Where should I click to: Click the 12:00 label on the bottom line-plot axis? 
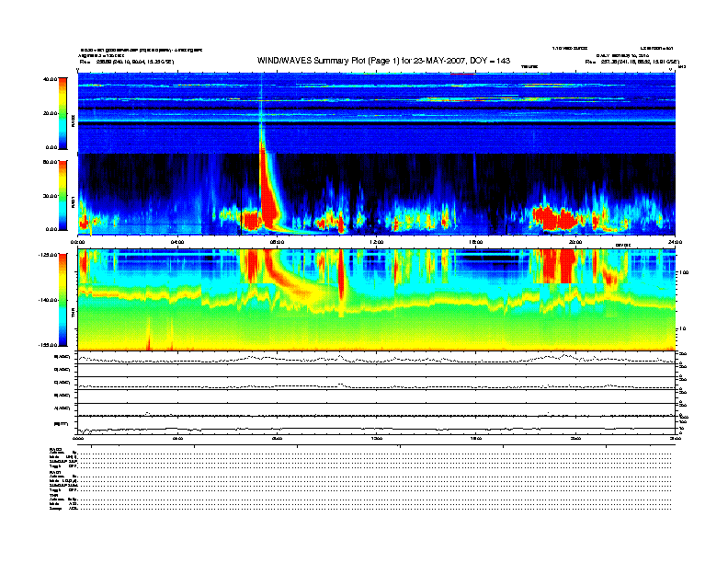click(x=377, y=439)
